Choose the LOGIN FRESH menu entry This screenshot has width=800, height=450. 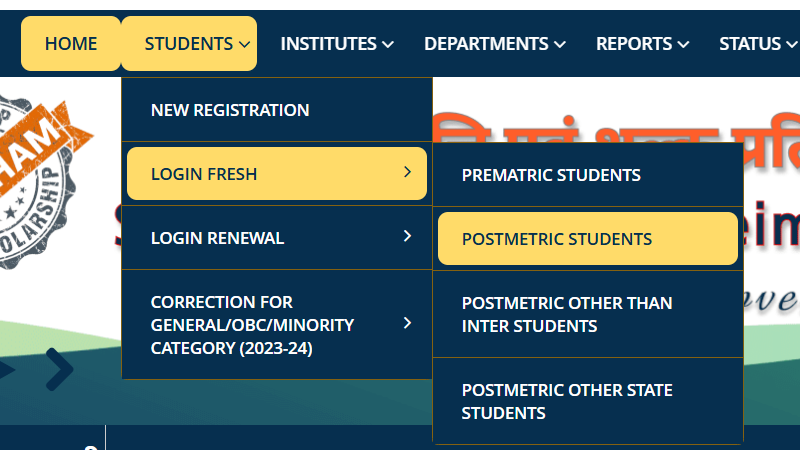tap(204, 174)
